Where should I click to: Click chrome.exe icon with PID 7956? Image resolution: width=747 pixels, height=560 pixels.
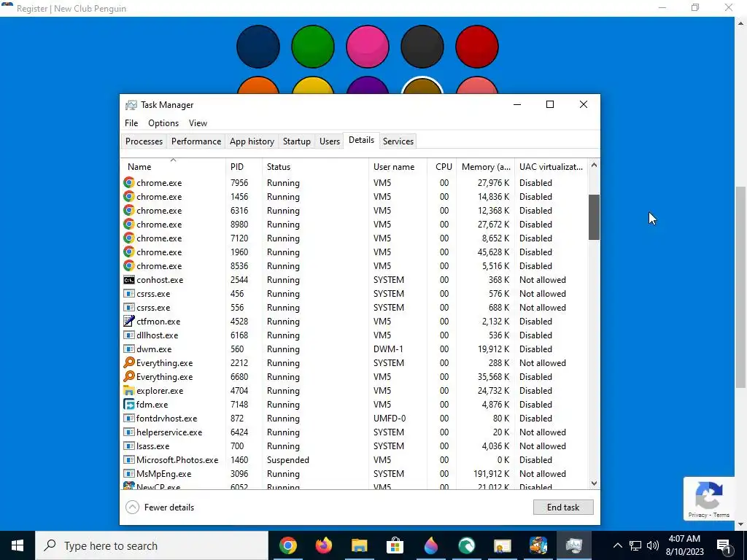coord(128,183)
